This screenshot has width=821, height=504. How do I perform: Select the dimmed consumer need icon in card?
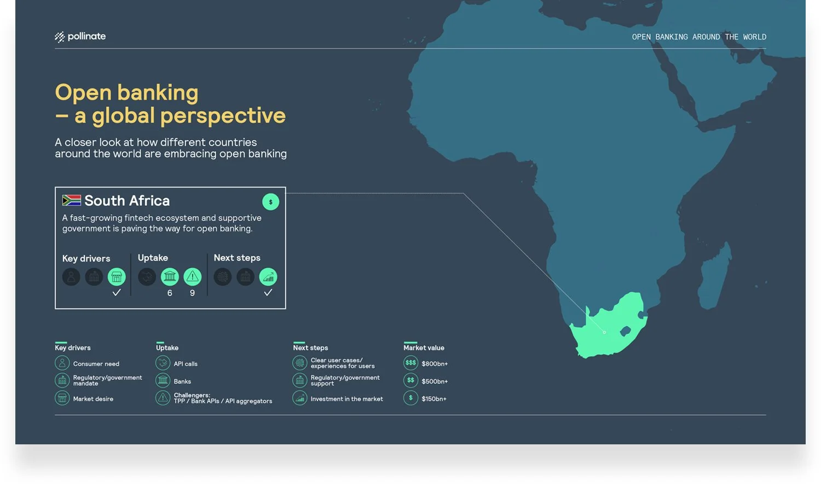click(x=71, y=277)
